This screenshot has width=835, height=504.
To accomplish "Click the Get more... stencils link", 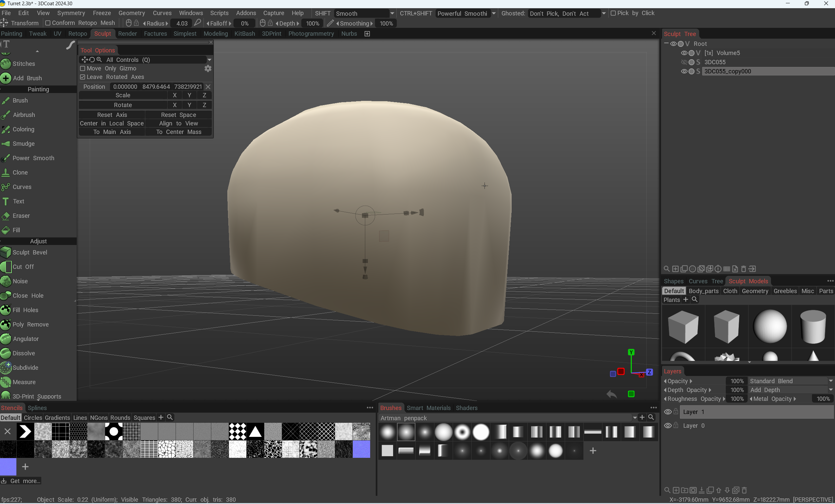I will click(21, 481).
